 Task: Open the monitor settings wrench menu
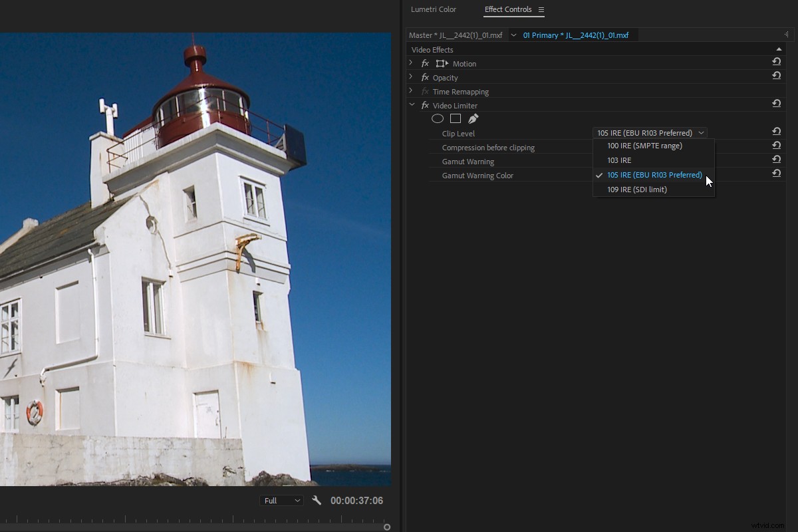coord(317,500)
